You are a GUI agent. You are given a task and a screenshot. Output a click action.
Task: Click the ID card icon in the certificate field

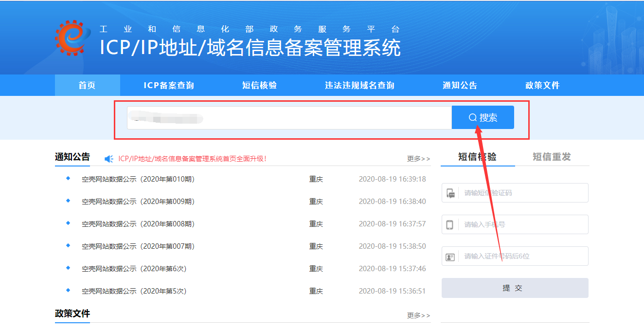click(x=450, y=257)
